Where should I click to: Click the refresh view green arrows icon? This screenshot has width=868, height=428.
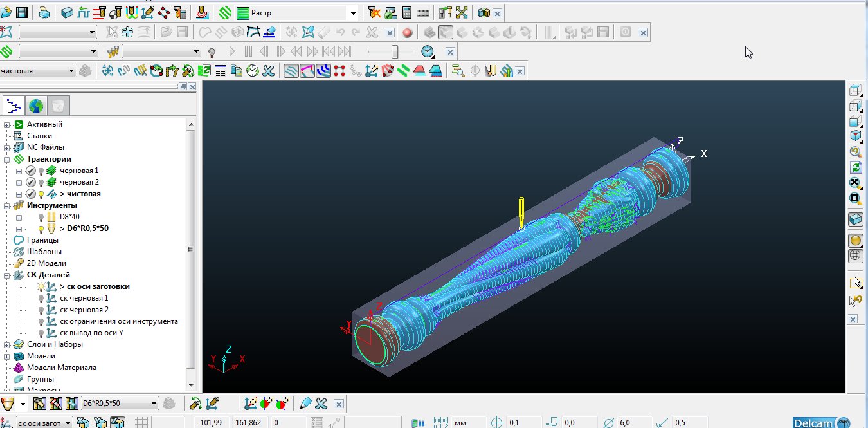[855, 167]
